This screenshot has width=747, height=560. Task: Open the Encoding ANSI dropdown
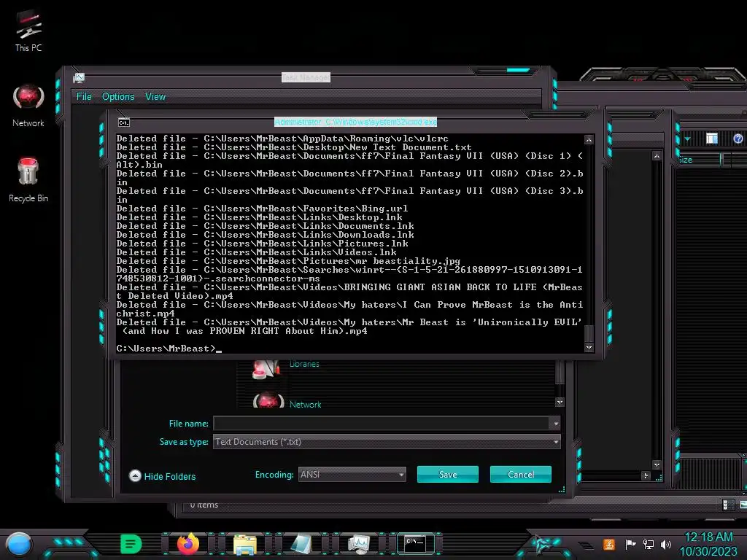352,474
